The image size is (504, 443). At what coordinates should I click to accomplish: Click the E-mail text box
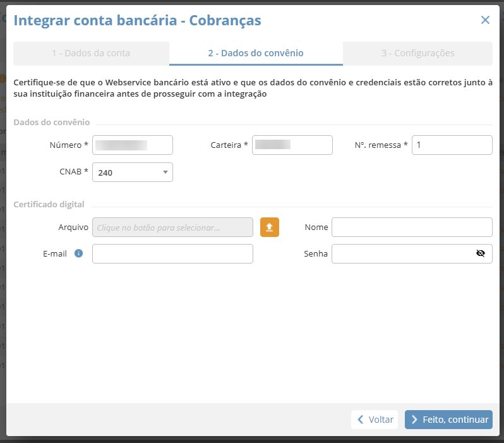[x=172, y=254]
